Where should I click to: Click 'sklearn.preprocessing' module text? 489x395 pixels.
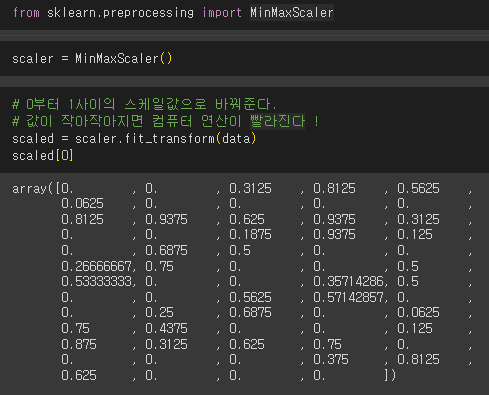[120, 13]
